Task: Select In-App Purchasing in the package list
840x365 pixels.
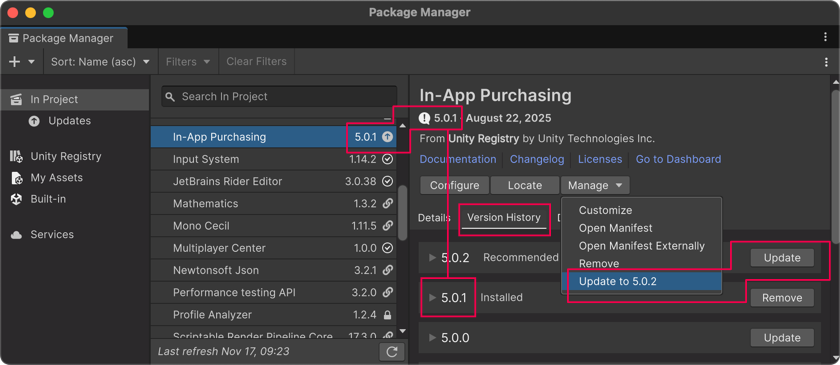Action: tap(273, 137)
